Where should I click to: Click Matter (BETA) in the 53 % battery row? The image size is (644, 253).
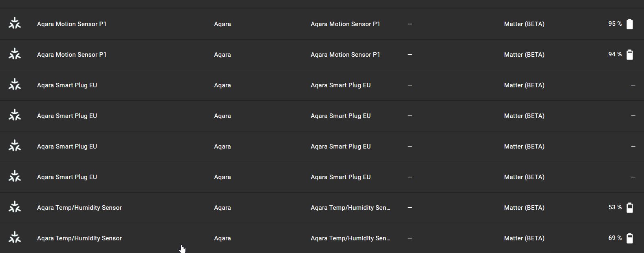[524, 208]
